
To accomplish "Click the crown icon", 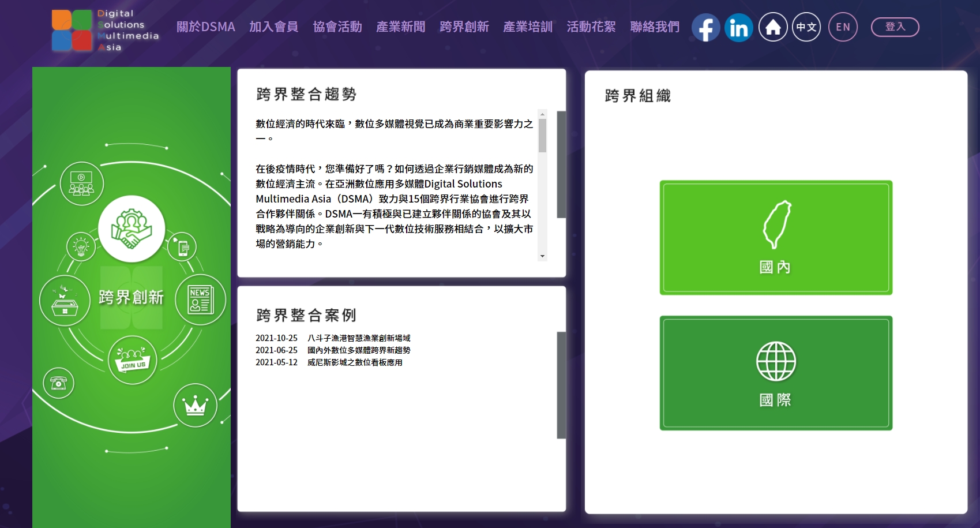I will point(195,405).
